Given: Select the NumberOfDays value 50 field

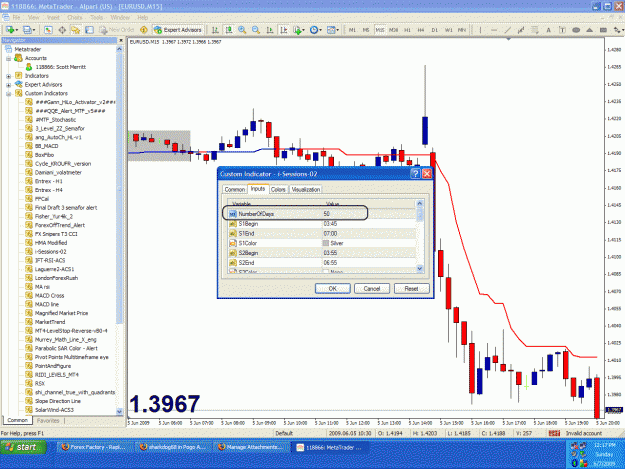Looking at the screenshot, I should point(369,214).
